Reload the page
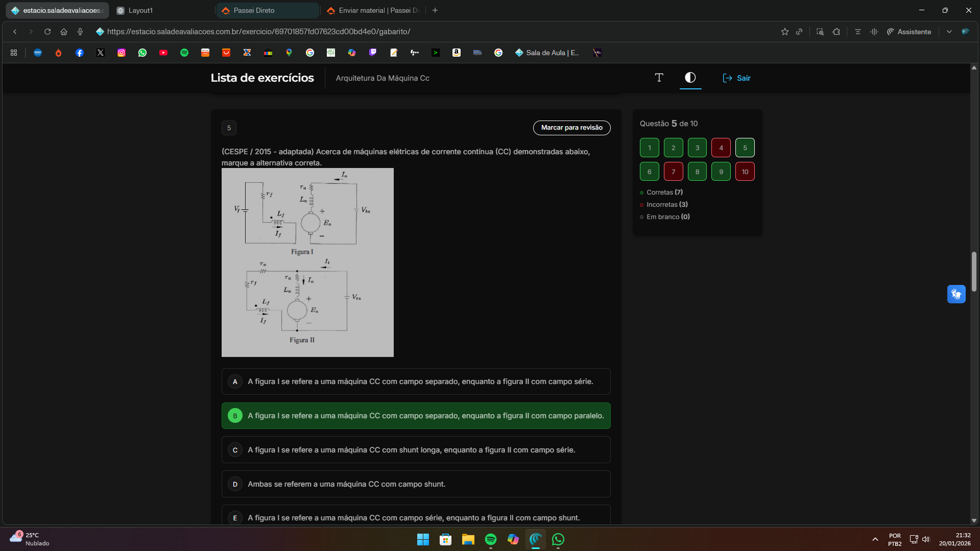Screen dimensions: 980x551 coord(47,32)
